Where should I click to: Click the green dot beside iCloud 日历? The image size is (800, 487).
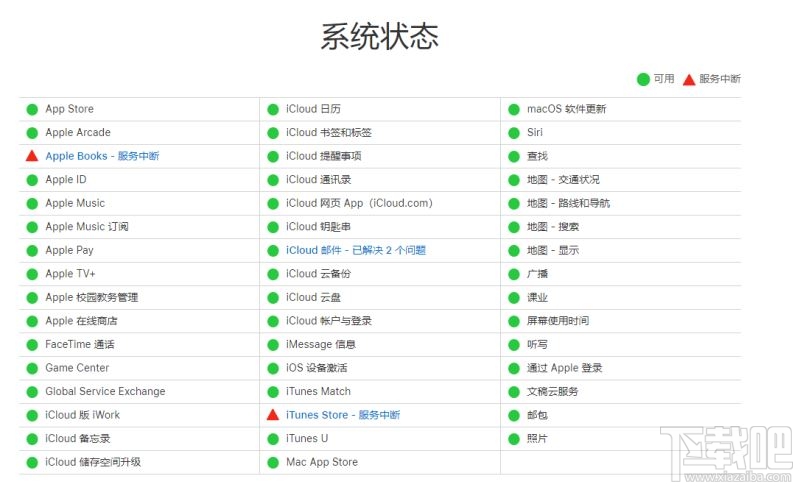coord(273,109)
